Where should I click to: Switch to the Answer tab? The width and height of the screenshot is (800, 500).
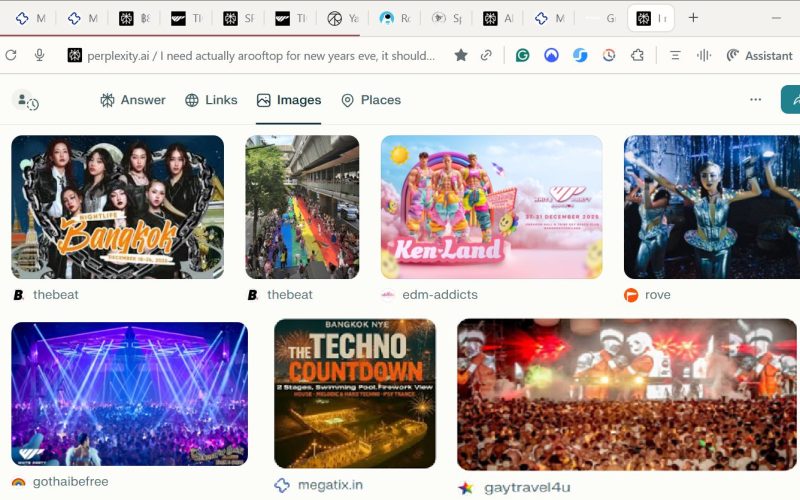coord(133,100)
